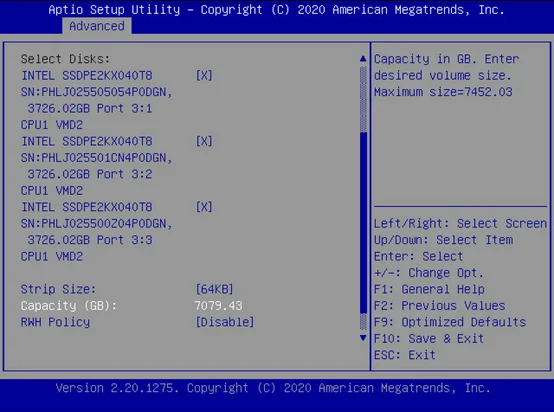The height and width of the screenshot is (412, 554).
Task: Click 'F1: General Help' hint
Action: point(429,289)
